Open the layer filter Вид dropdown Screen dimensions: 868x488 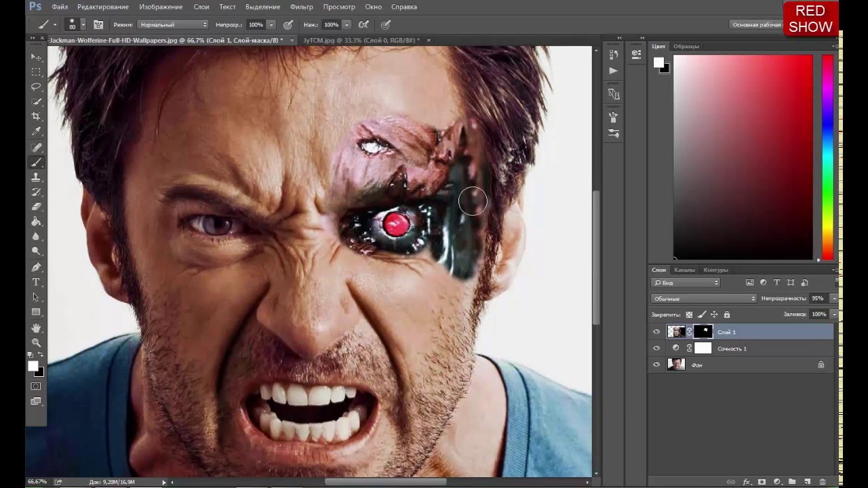click(686, 282)
